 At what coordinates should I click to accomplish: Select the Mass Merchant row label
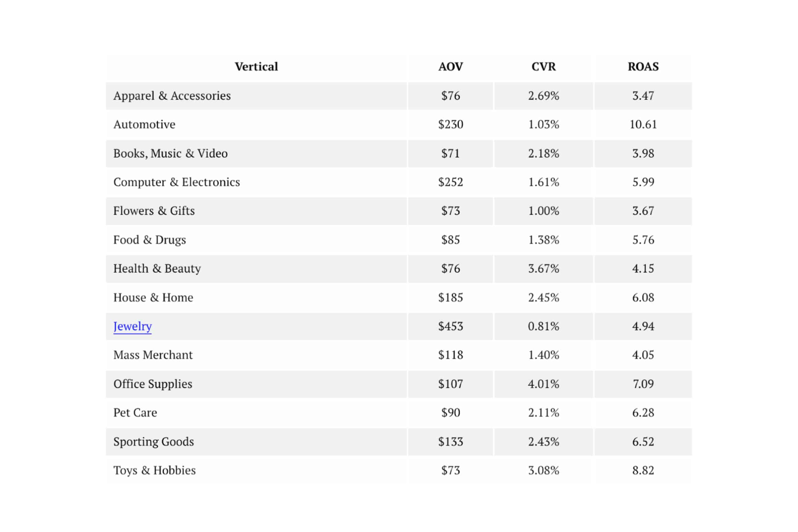pos(153,355)
